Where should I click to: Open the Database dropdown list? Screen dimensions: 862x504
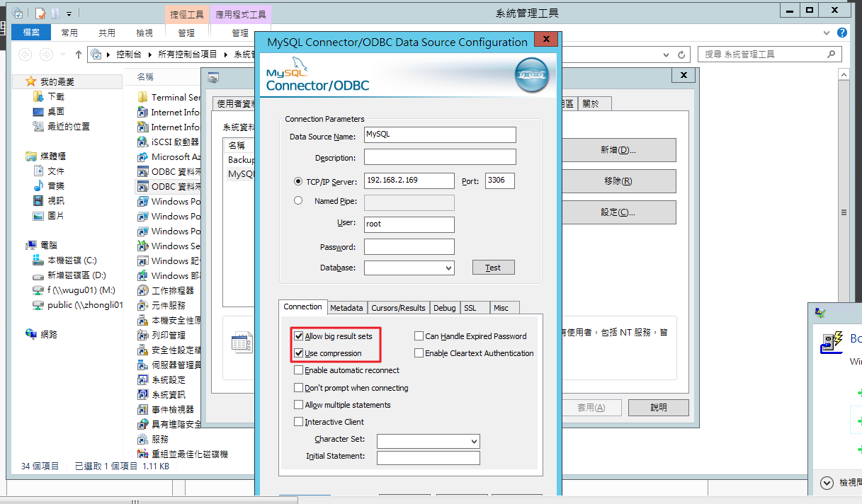point(448,268)
